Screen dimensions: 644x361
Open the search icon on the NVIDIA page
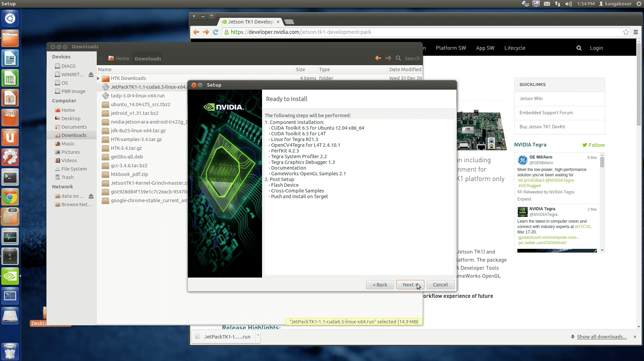pyautogui.click(x=579, y=48)
